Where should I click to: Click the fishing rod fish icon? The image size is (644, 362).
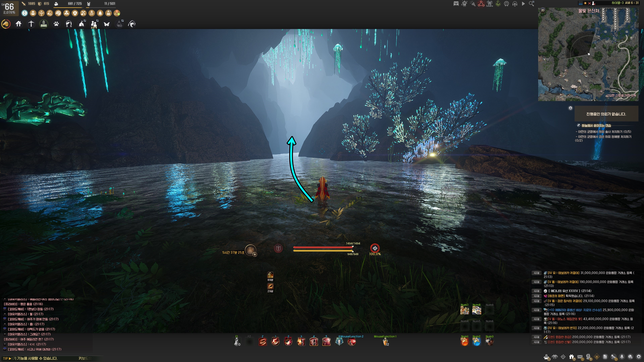[132, 24]
